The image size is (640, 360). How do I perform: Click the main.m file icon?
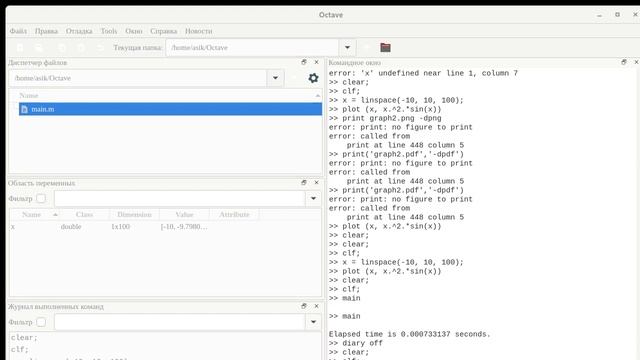point(24,109)
